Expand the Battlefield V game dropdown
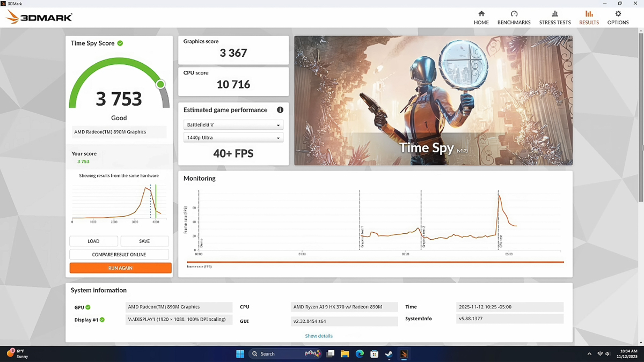 click(233, 125)
